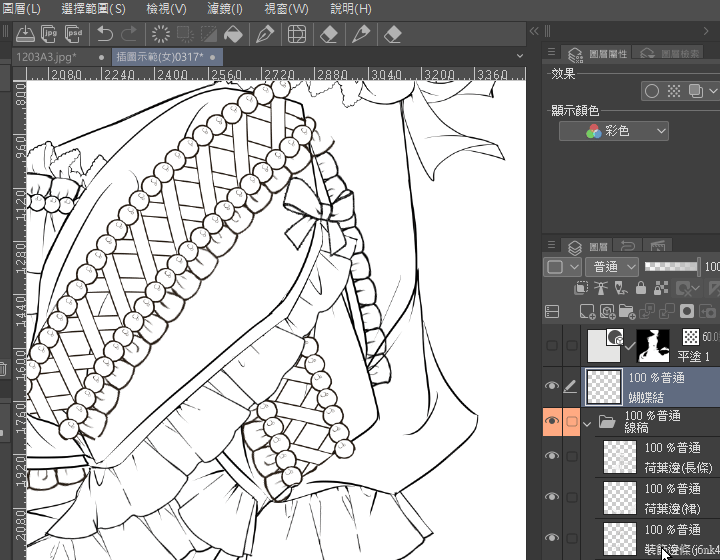This screenshot has height=560, width=720.
Task: Create a new layer folder
Action: 626,312
